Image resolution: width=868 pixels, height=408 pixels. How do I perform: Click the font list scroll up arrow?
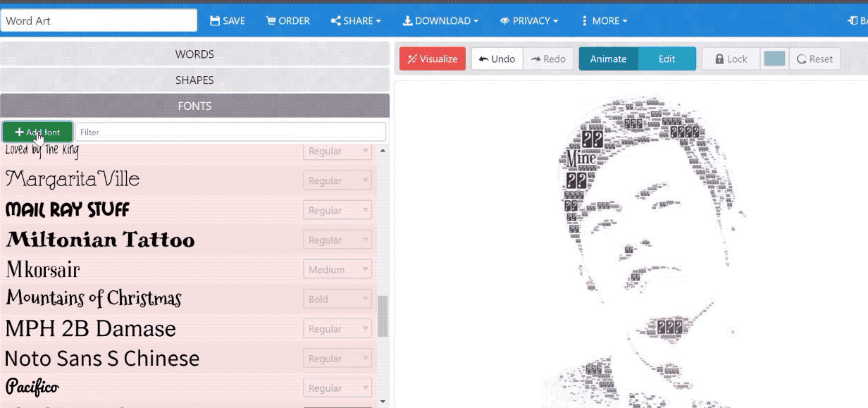tap(383, 149)
